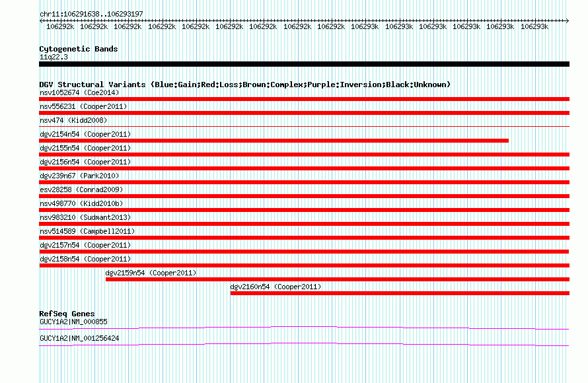Click the right arrow end of the ruler
This screenshot has height=383, width=588.
pos(568,20)
